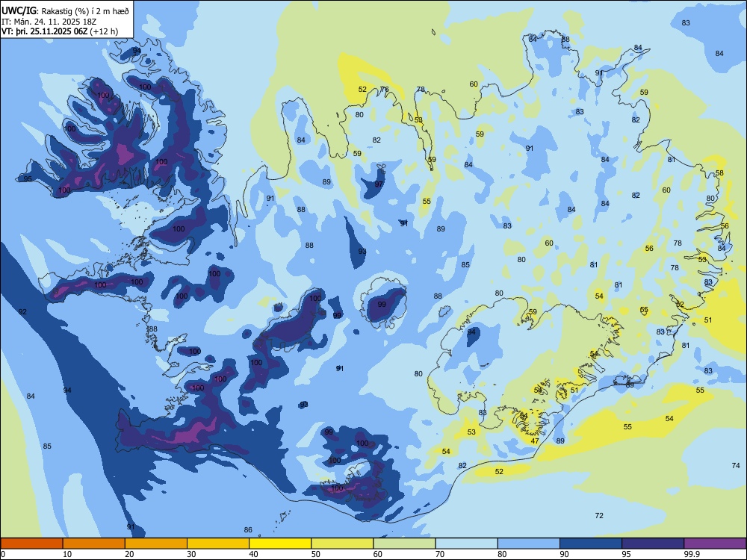Click the '10' legend tick label
The width and height of the screenshot is (747, 560).
68,554
